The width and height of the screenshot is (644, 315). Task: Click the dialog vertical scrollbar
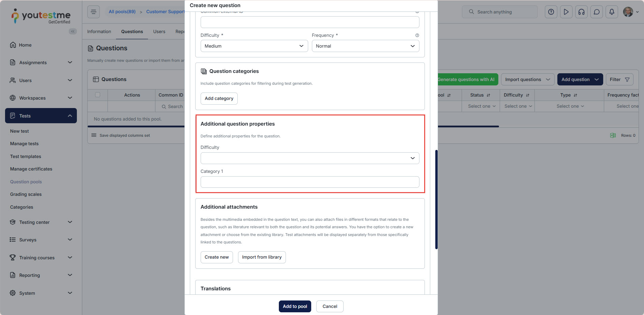click(x=436, y=199)
